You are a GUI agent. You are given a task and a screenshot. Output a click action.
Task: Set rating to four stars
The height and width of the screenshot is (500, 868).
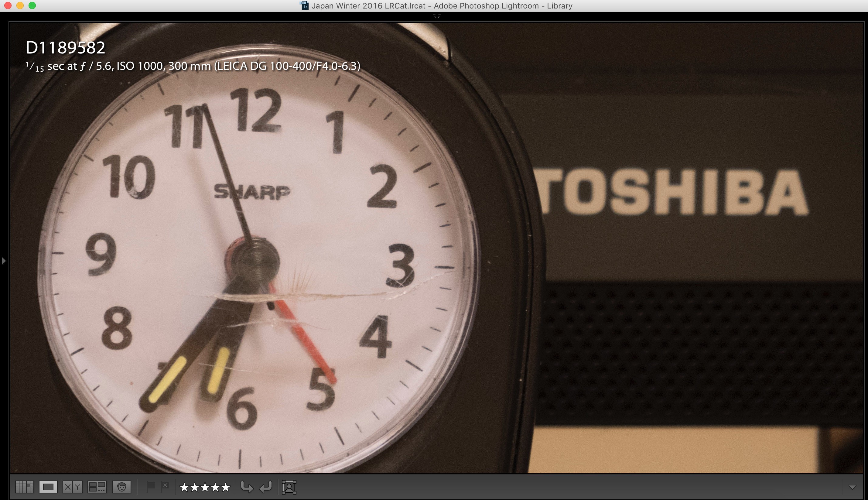click(215, 487)
